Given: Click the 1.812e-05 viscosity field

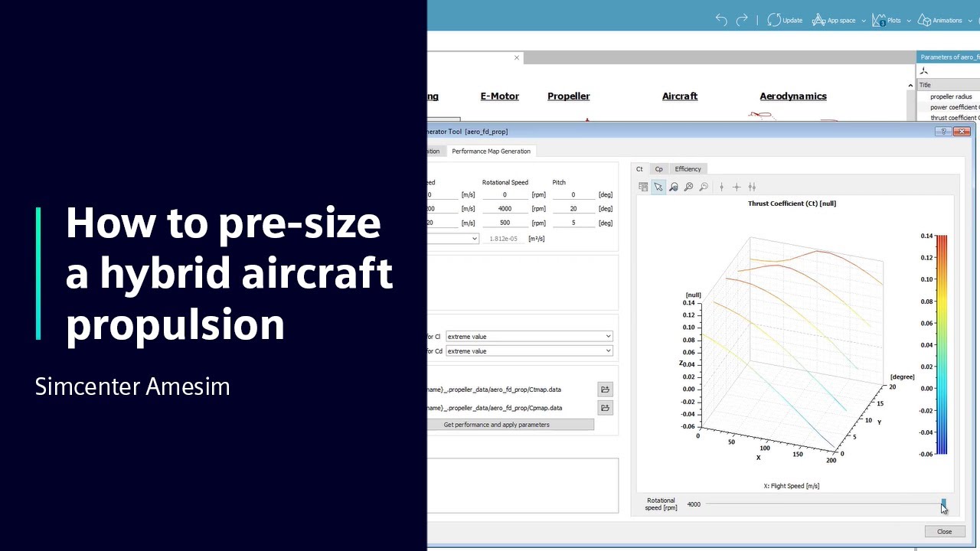Looking at the screenshot, I should pos(504,239).
